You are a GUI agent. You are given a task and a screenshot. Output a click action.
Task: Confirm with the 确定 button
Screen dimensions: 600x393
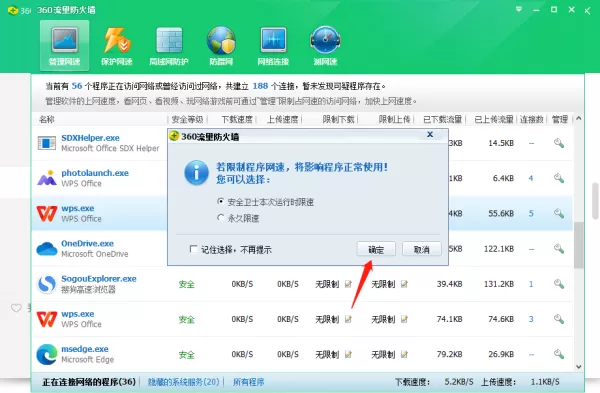pyautogui.click(x=376, y=249)
